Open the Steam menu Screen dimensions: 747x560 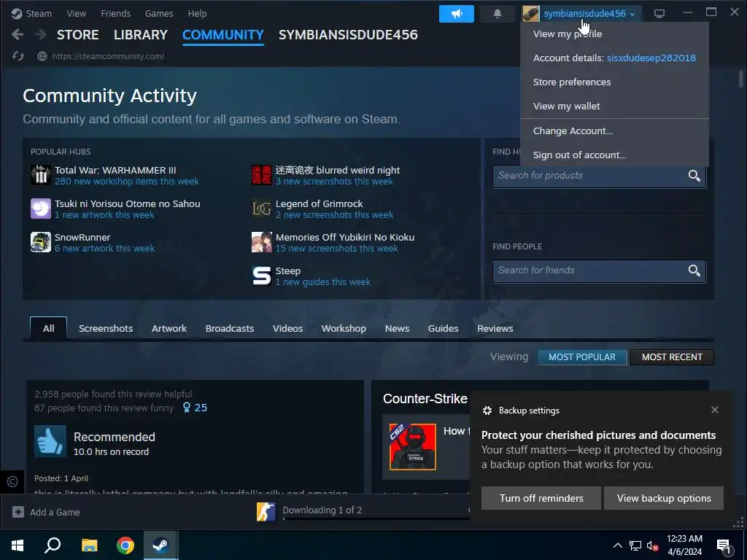coord(39,13)
